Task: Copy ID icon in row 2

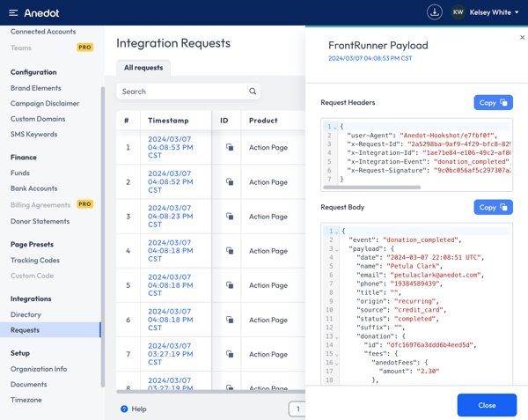Action: tap(230, 182)
